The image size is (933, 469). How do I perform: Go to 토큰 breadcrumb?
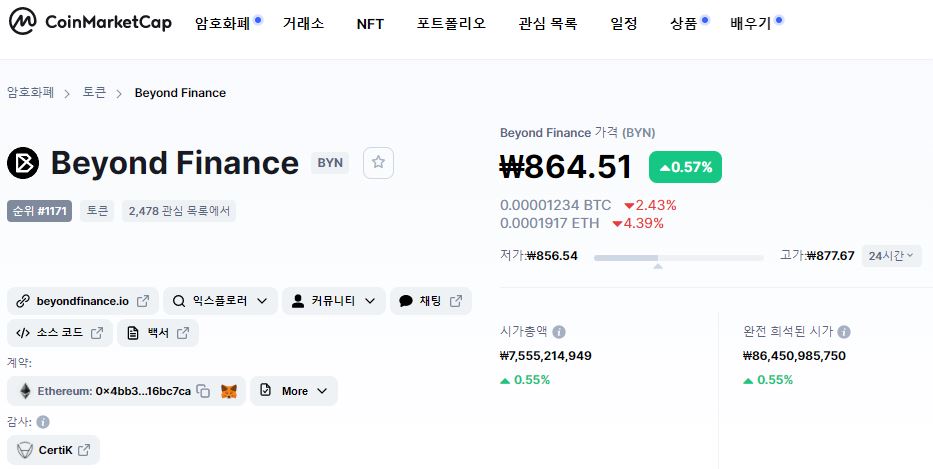pos(94,93)
